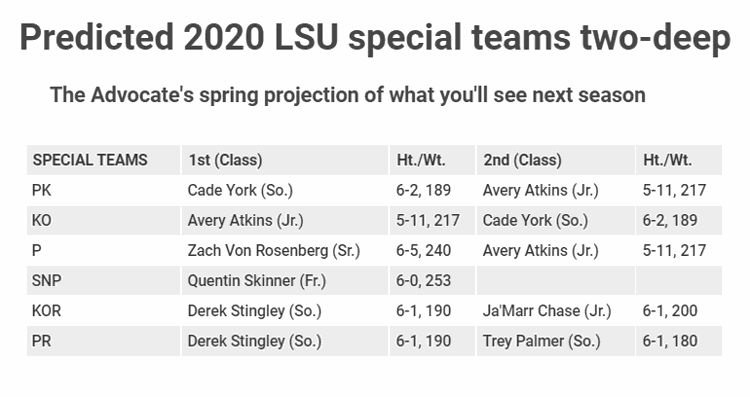Image resolution: width=750 pixels, height=397 pixels.
Task: Select the SNP row label
Action: click(46, 281)
